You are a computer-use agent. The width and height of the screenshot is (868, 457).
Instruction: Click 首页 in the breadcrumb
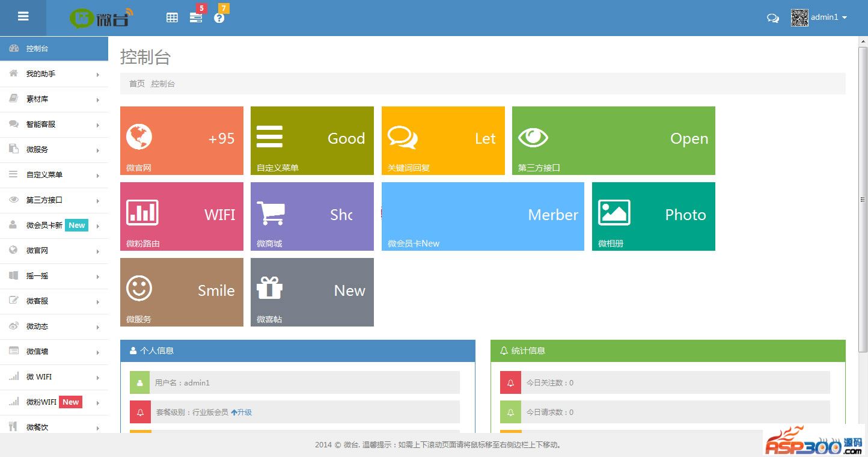click(x=137, y=84)
